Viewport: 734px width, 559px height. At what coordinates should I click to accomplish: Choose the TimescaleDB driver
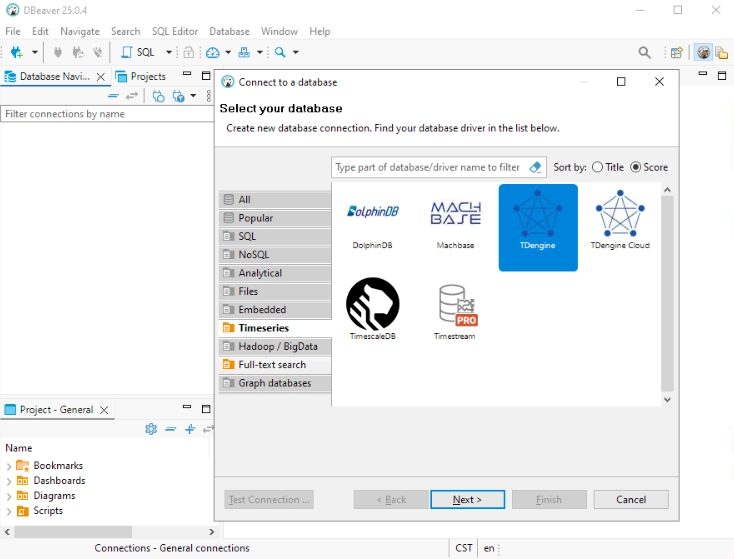[x=373, y=309]
